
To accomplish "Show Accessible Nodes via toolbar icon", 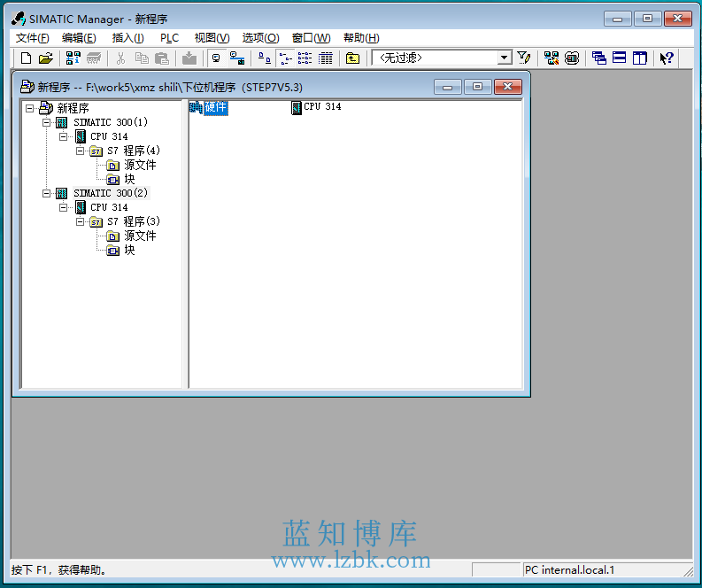I will [x=73, y=58].
